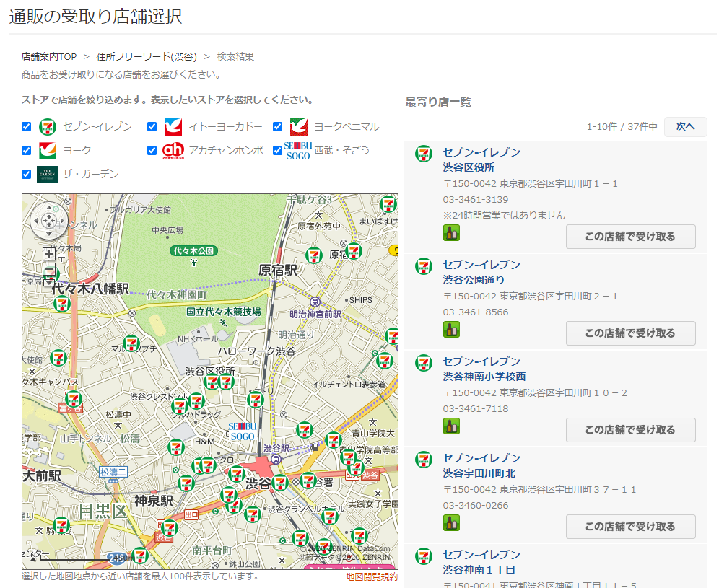Disable the 西武・そごう filter checkbox
Viewport: 719px width, 588px height.
(277, 150)
